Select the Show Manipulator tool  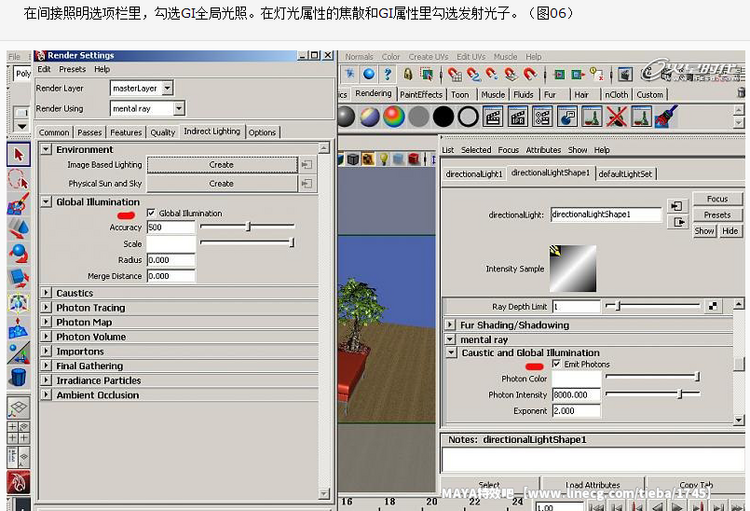(x=19, y=353)
